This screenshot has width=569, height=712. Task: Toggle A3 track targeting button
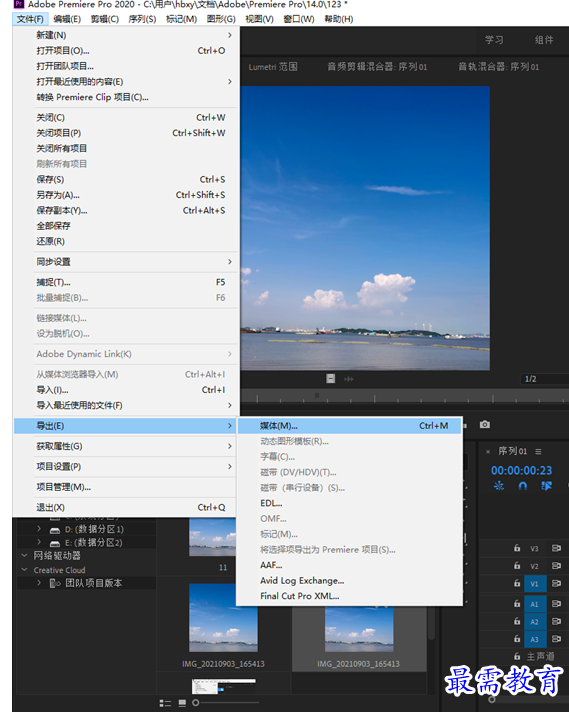(x=535, y=639)
